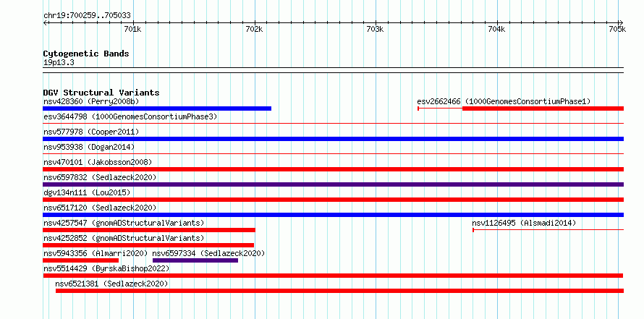
Task: Open esv2662466 (1000GenomesConsortiumPhase1) label
Action: click(504, 101)
